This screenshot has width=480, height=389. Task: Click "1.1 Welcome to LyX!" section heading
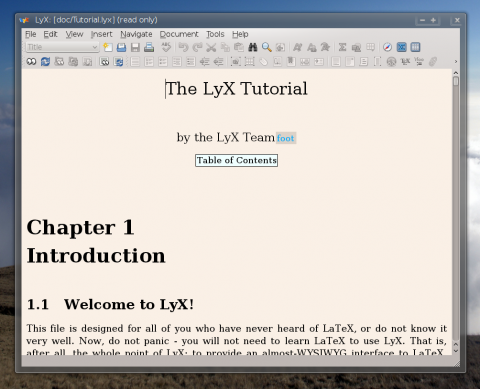point(110,304)
